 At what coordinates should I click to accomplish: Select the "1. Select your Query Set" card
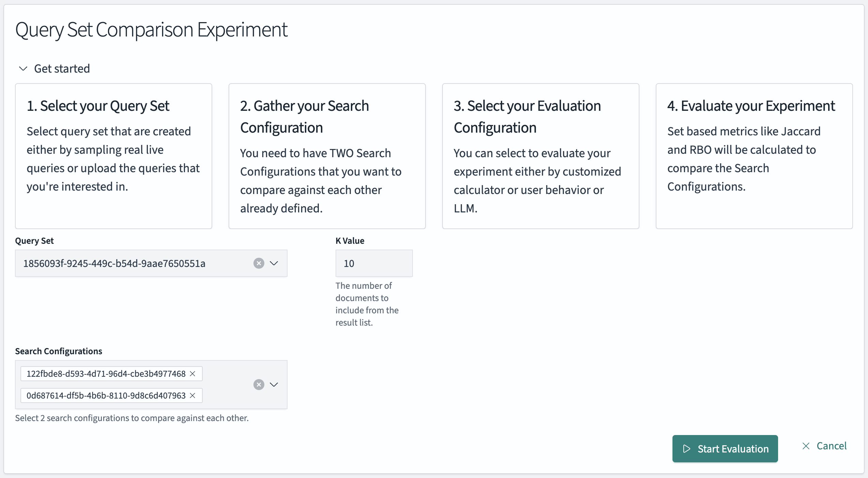[113, 156]
